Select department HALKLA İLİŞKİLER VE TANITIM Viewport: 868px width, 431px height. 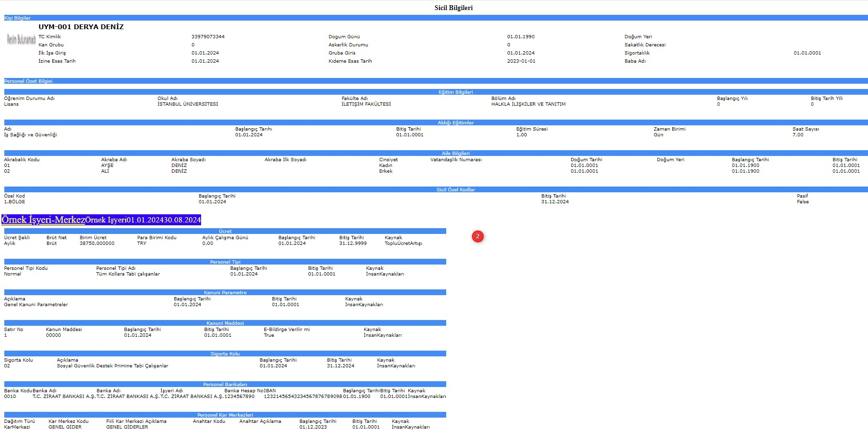pos(528,104)
